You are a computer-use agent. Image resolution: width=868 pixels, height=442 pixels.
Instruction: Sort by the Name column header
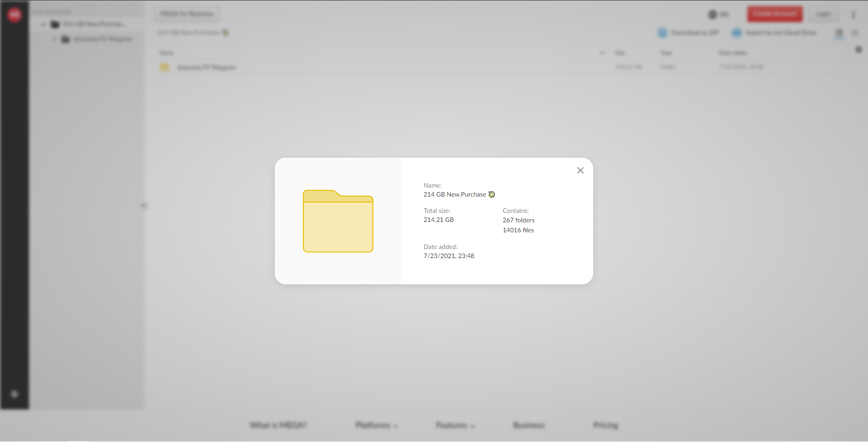[166, 53]
